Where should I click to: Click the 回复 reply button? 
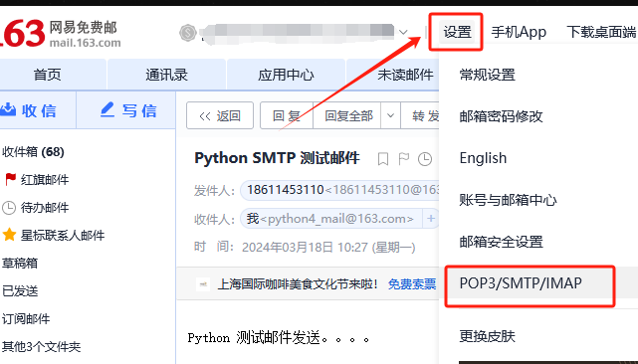tap(287, 116)
